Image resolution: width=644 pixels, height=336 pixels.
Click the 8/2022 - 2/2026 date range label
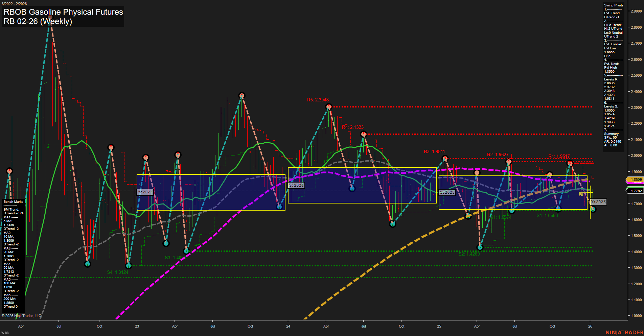click(14, 4)
